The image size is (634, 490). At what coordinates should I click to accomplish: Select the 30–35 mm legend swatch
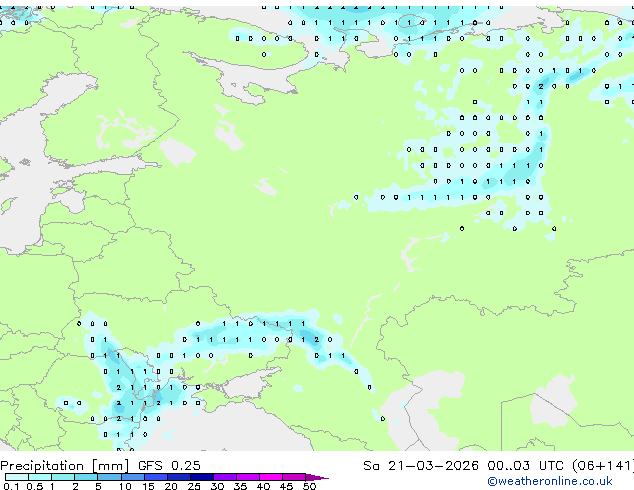(x=225, y=477)
